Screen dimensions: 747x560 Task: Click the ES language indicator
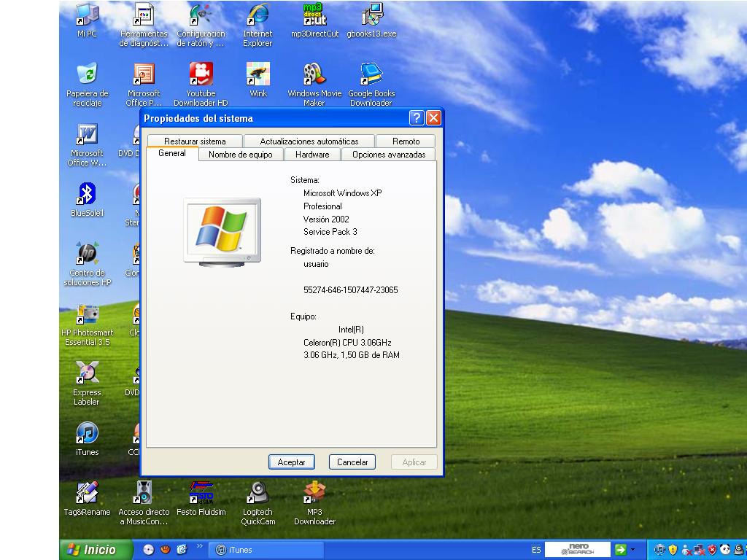pyautogui.click(x=536, y=550)
